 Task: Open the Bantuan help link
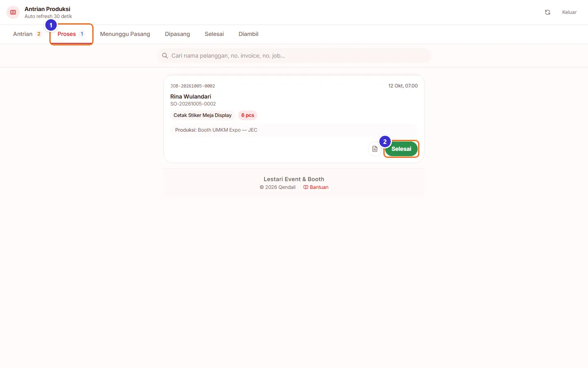[316, 187]
